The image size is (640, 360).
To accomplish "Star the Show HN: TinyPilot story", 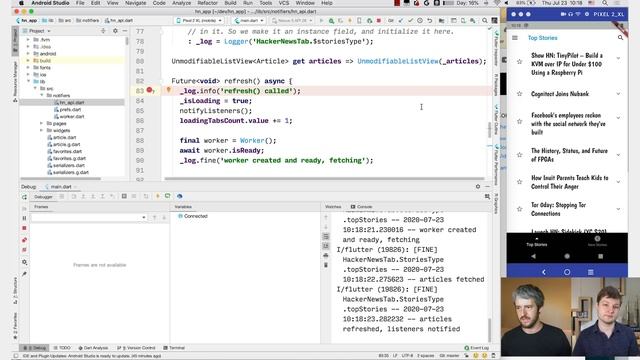I will click(520, 62).
